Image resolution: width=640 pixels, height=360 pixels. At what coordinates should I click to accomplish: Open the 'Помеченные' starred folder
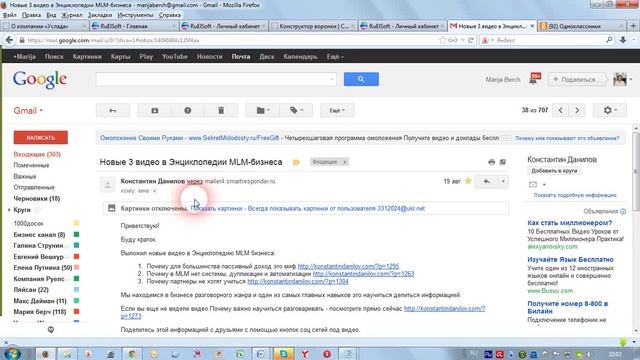click(31, 165)
